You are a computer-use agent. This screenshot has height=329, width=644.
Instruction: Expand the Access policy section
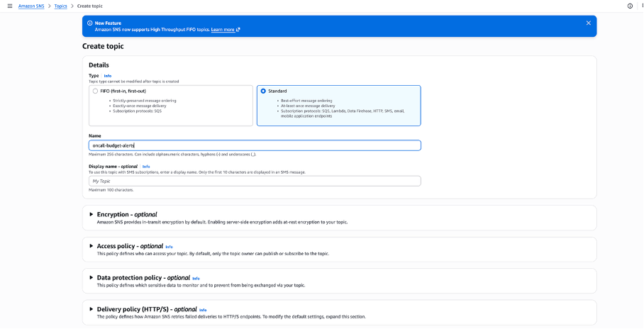(91, 246)
